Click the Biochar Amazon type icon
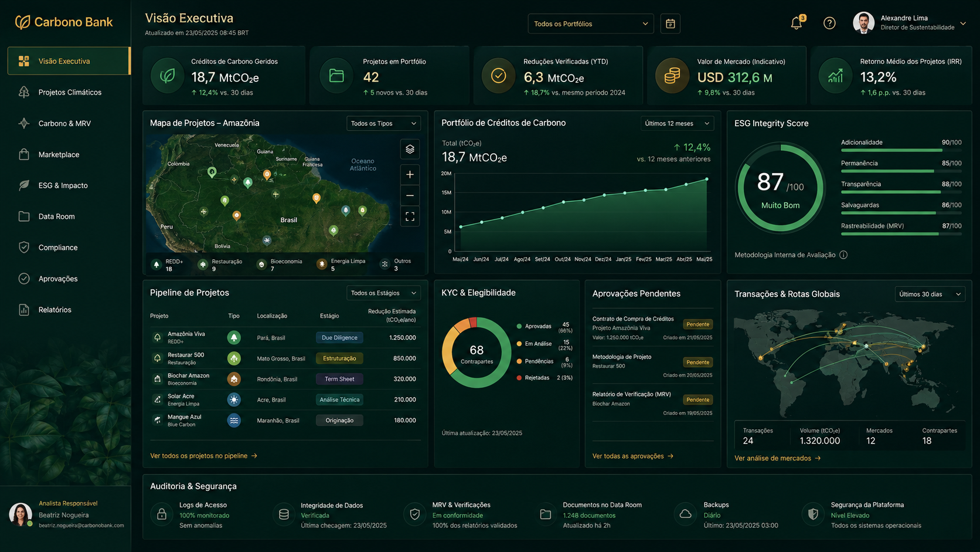The image size is (980, 552). coord(234,379)
